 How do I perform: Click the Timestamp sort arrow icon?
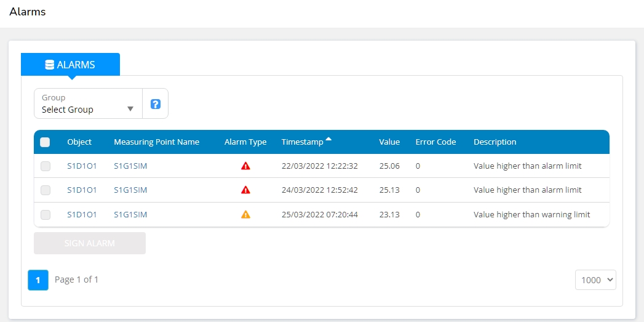coord(328,140)
